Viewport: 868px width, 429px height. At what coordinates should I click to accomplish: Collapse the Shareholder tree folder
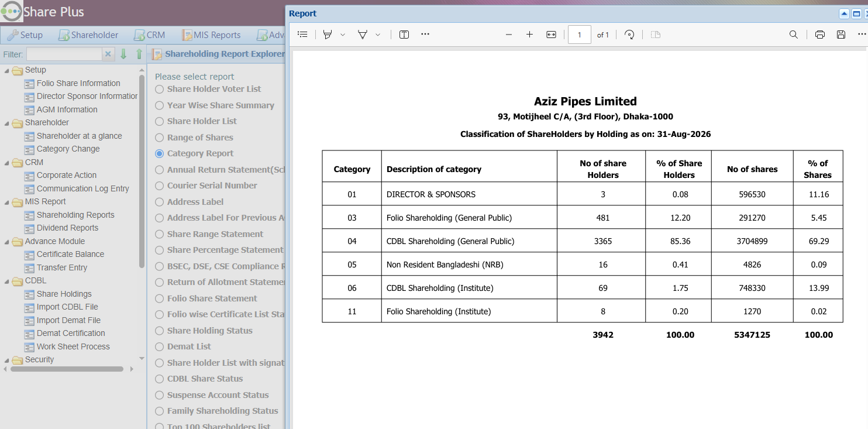(7, 123)
